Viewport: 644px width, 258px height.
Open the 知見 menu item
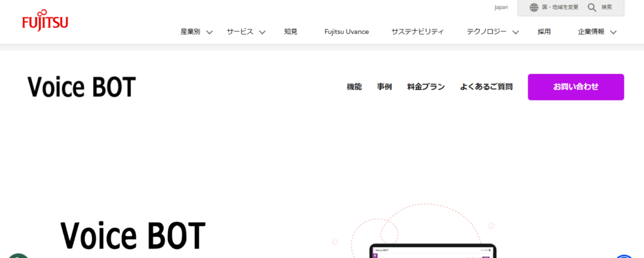(291, 32)
